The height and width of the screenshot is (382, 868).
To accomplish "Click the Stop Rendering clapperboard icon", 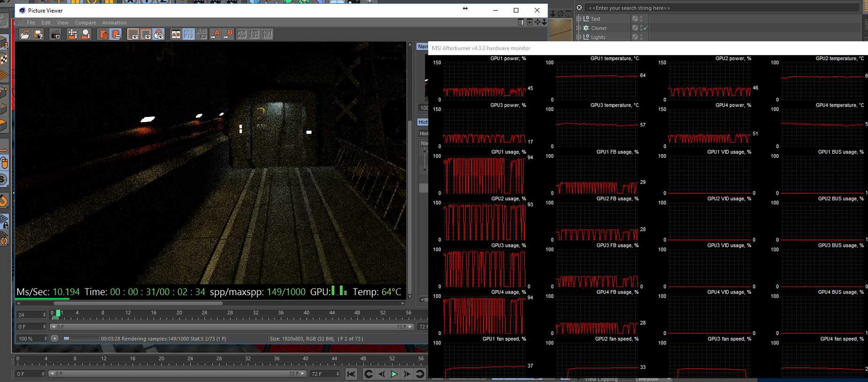I will coord(55,34).
